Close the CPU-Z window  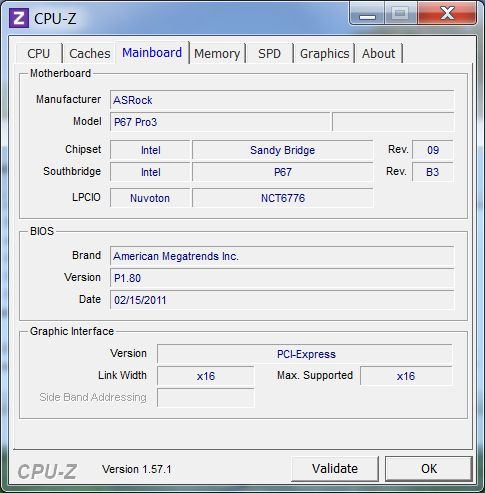tap(447, 14)
